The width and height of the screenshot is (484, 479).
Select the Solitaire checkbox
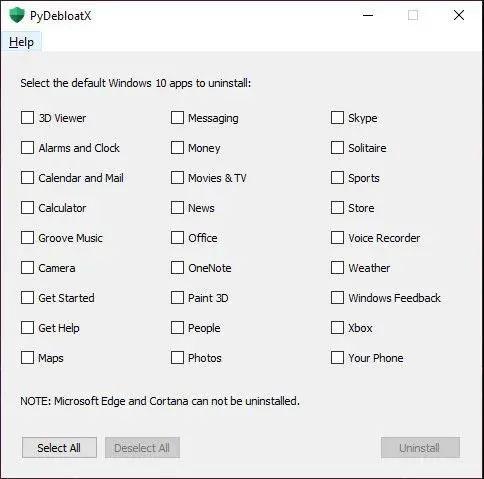[x=337, y=148]
